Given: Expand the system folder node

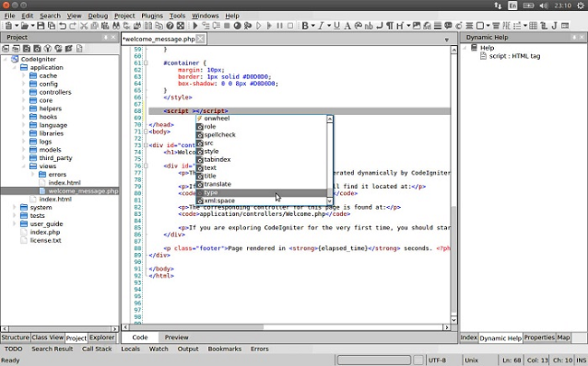Looking at the screenshot, I should (14, 207).
